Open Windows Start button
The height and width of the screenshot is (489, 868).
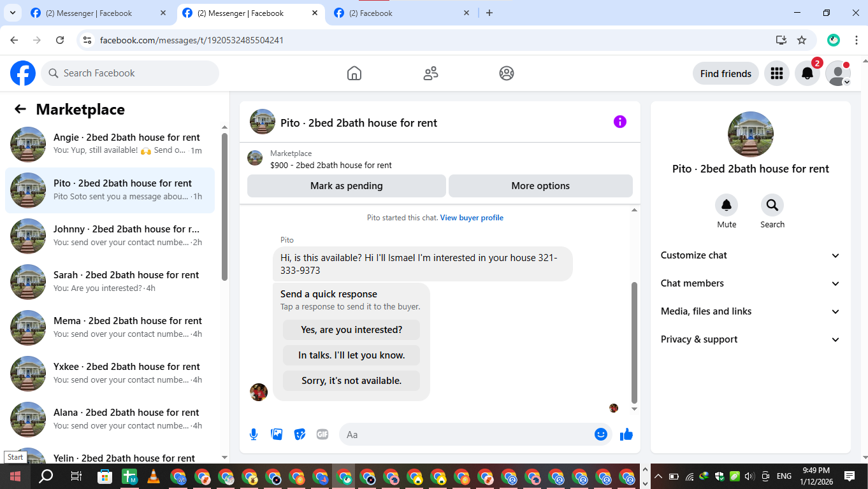click(x=15, y=476)
